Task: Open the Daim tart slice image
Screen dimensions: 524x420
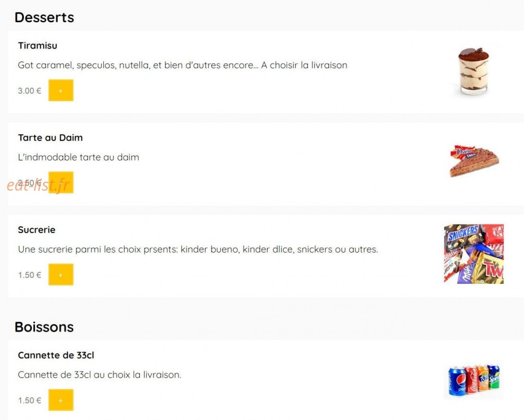Action: [474, 160]
